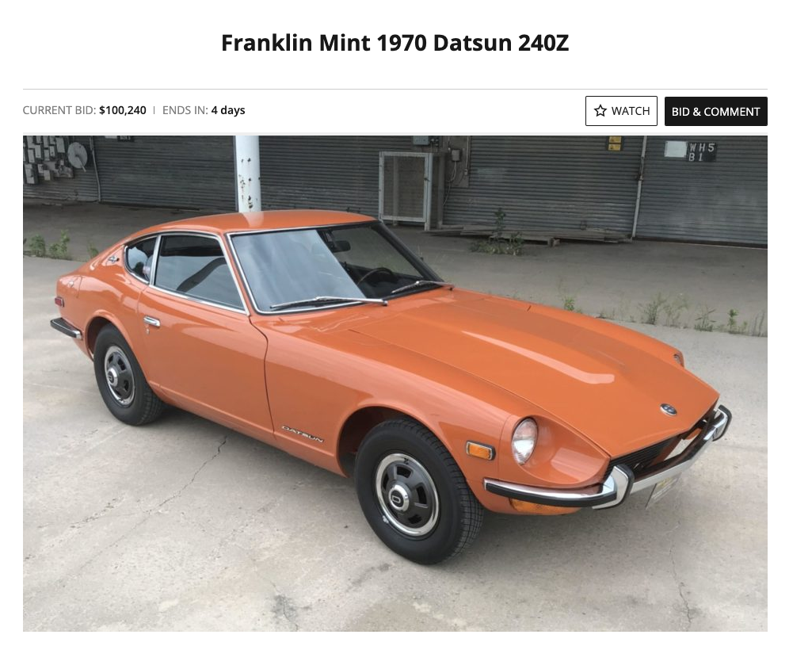This screenshot has width=812, height=646.
Task: Click the CURRENT BID label
Action: (59, 110)
